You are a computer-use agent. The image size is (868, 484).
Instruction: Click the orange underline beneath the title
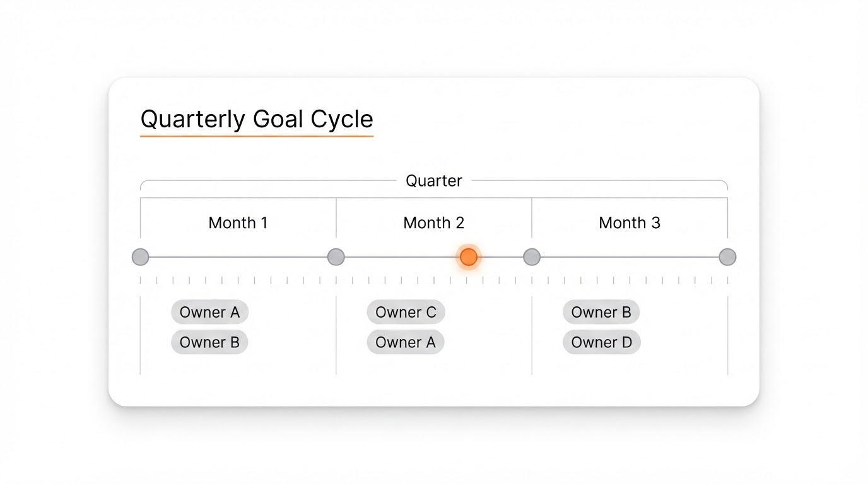pyautogui.click(x=256, y=135)
